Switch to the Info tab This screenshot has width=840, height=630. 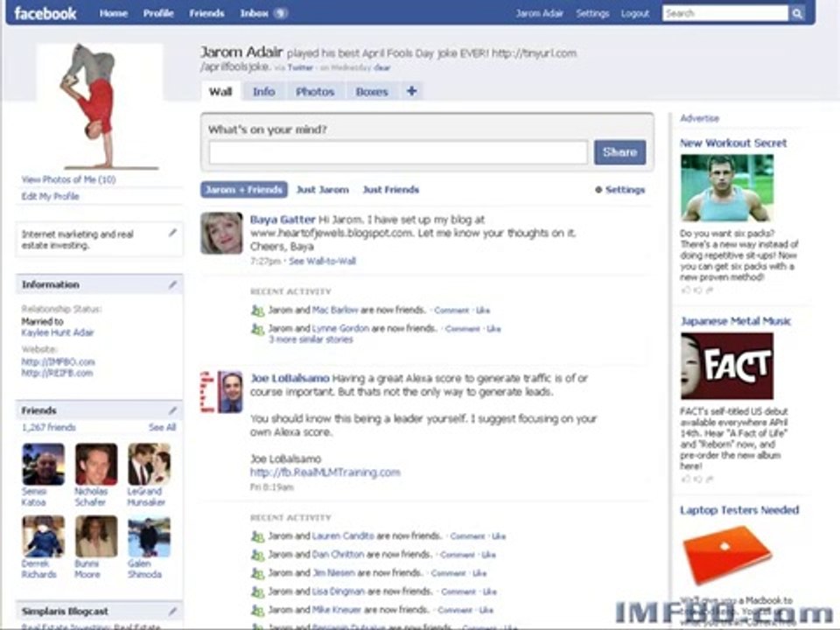(263, 92)
